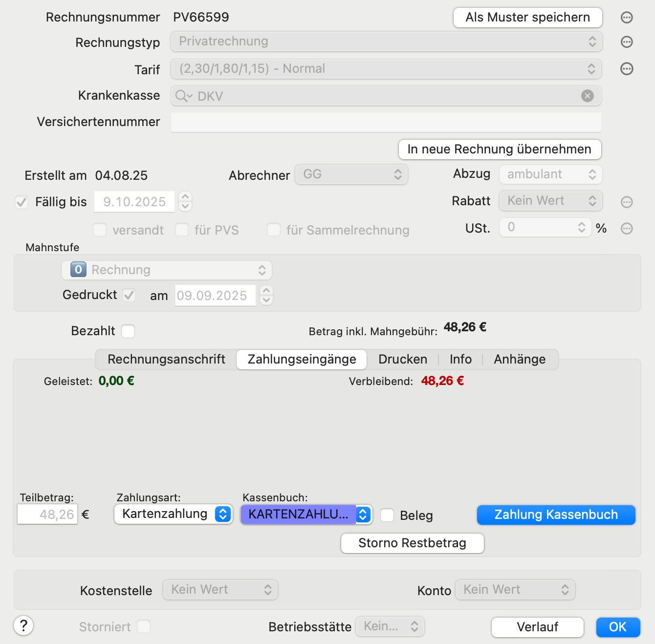Click the ellipsis icon next to Rechnungstyp
This screenshot has height=644, width=655.
pyautogui.click(x=627, y=42)
